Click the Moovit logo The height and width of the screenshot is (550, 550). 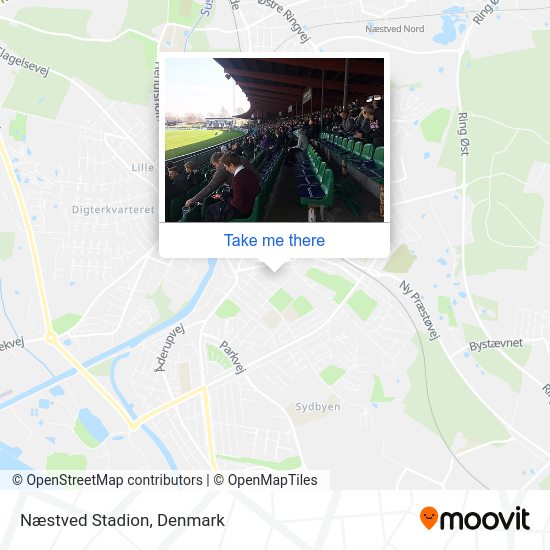[x=475, y=518]
